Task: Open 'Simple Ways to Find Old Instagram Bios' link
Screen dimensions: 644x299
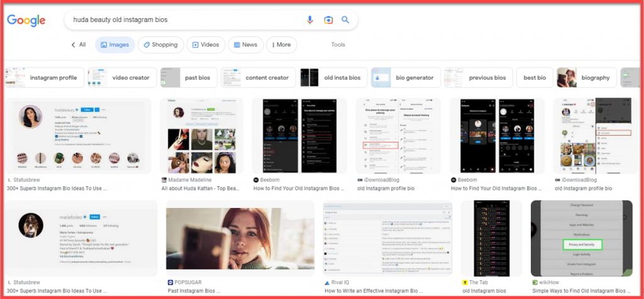Action: [x=582, y=291]
